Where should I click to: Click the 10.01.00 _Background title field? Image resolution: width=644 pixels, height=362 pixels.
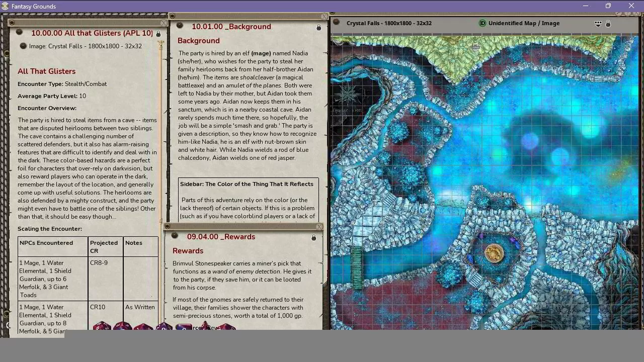[x=231, y=27]
